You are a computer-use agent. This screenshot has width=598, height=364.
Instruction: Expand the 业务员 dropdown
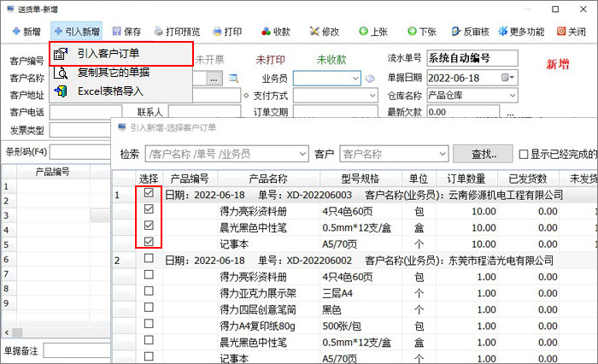355,78
